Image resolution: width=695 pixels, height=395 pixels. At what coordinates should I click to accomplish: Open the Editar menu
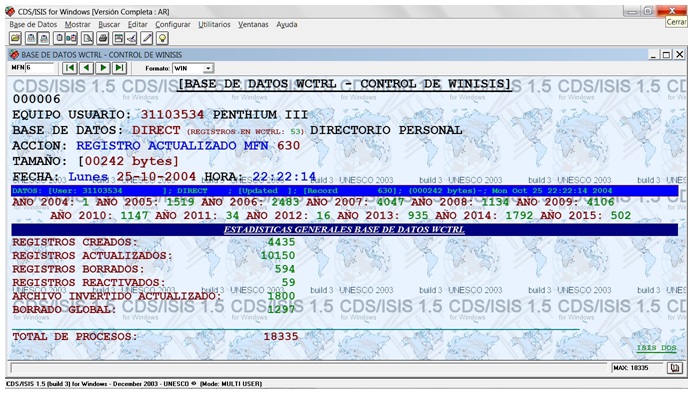(137, 24)
